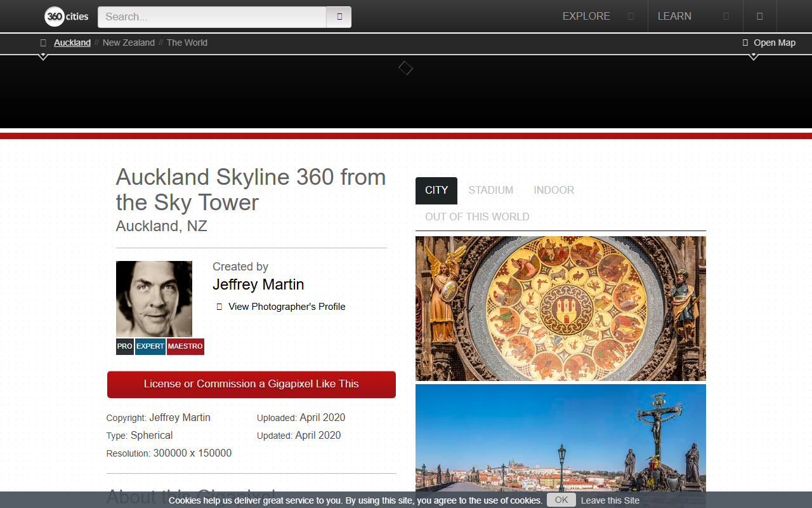Click the Updated April 2020 text

click(x=299, y=436)
